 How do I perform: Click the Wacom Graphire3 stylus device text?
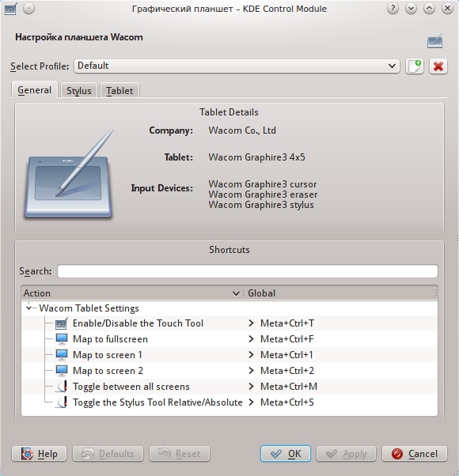pos(261,205)
